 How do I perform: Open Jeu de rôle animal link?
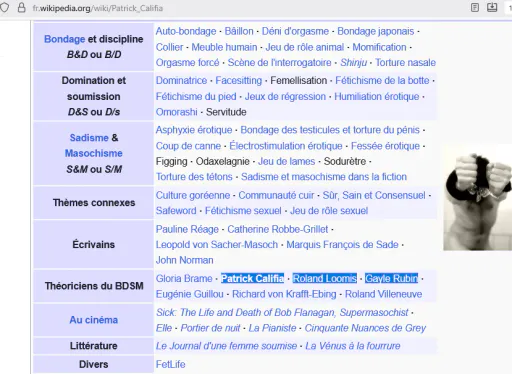click(305, 47)
